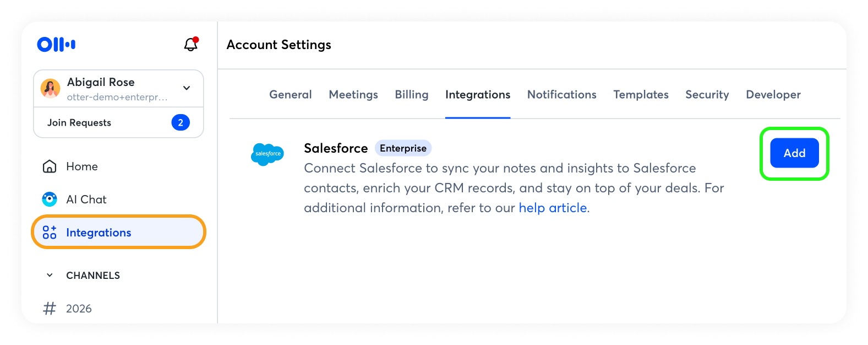This screenshot has height=345, width=868.
Task: Click the Integrations sidebar icon
Action: click(50, 233)
